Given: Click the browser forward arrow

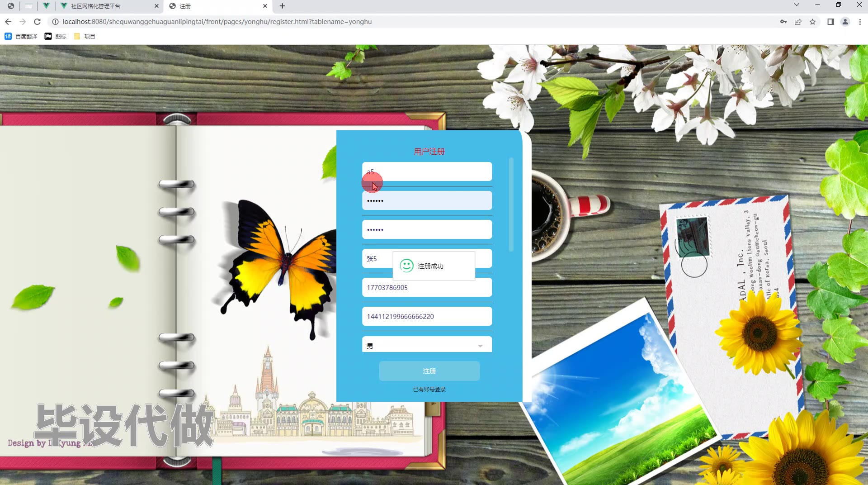Looking at the screenshot, I should 23,22.
